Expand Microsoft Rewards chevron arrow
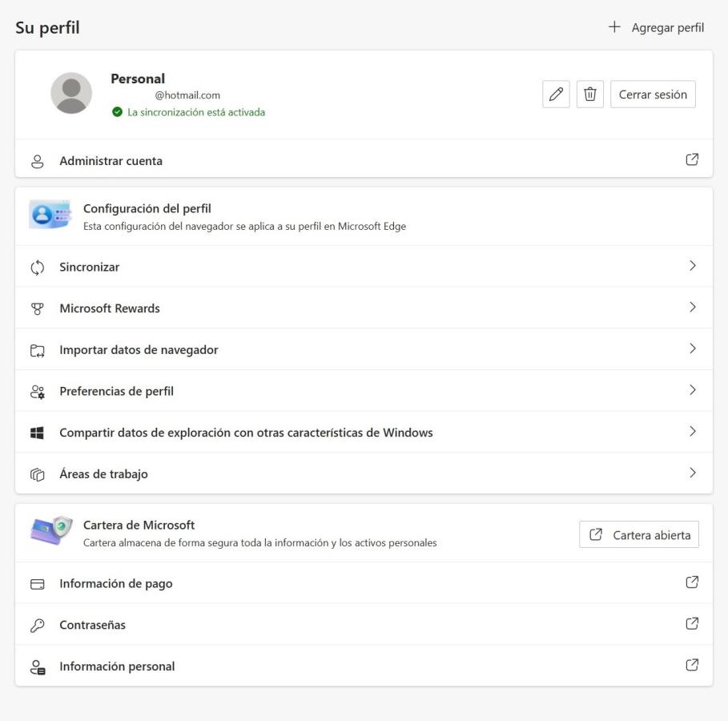Screen dimensions: 728x721 click(x=693, y=308)
